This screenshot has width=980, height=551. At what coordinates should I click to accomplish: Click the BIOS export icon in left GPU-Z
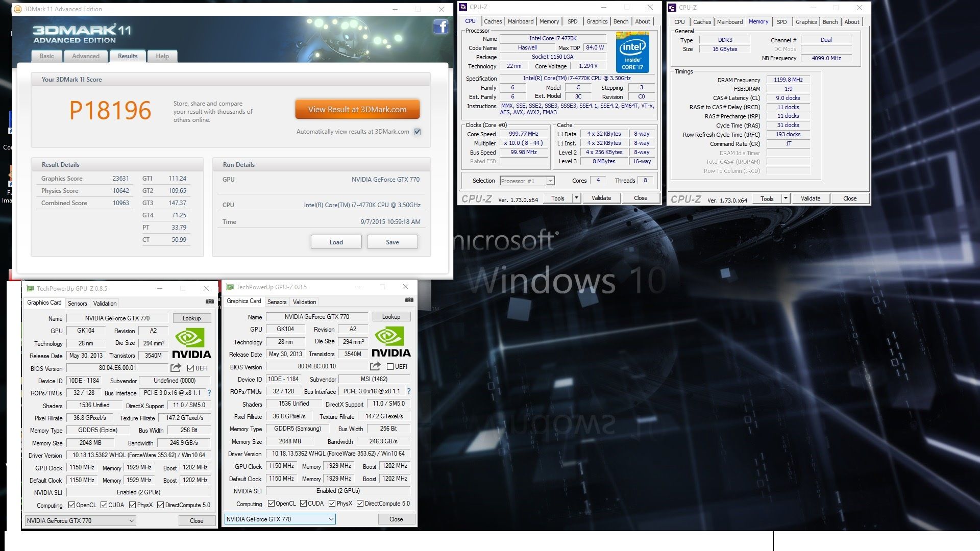point(176,368)
